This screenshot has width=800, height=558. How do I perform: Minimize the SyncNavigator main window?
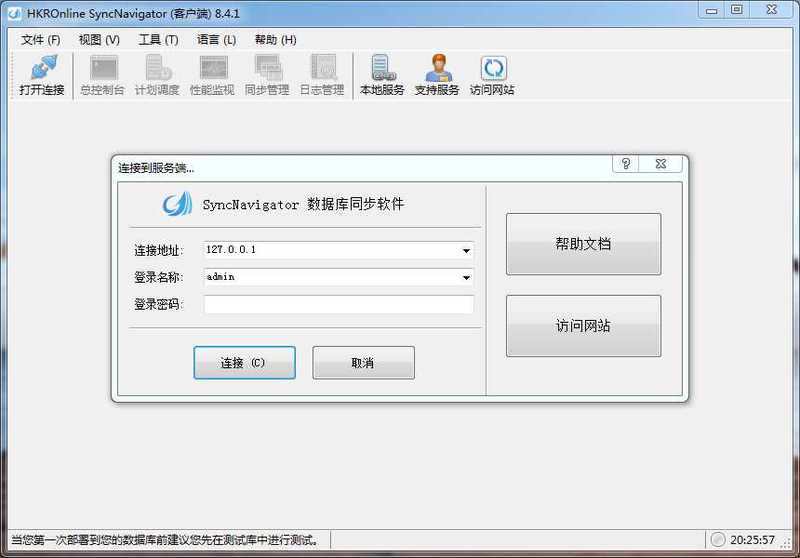point(712,10)
